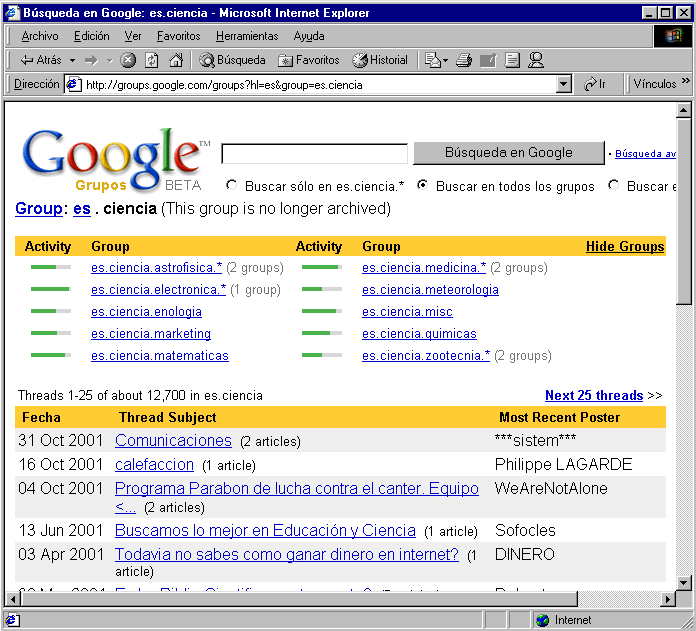Click activity bar for es.ciencia.meteorologia
The width and height of the screenshot is (696, 631).
(x=322, y=289)
